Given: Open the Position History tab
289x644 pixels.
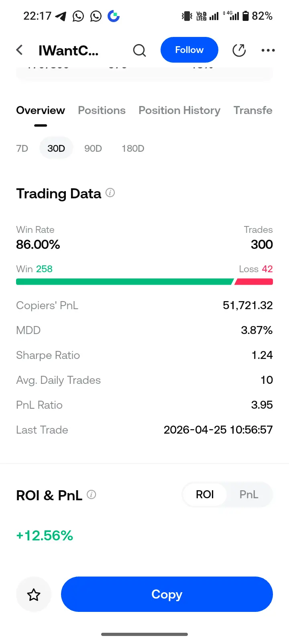Looking at the screenshot, I should point(179,110).
